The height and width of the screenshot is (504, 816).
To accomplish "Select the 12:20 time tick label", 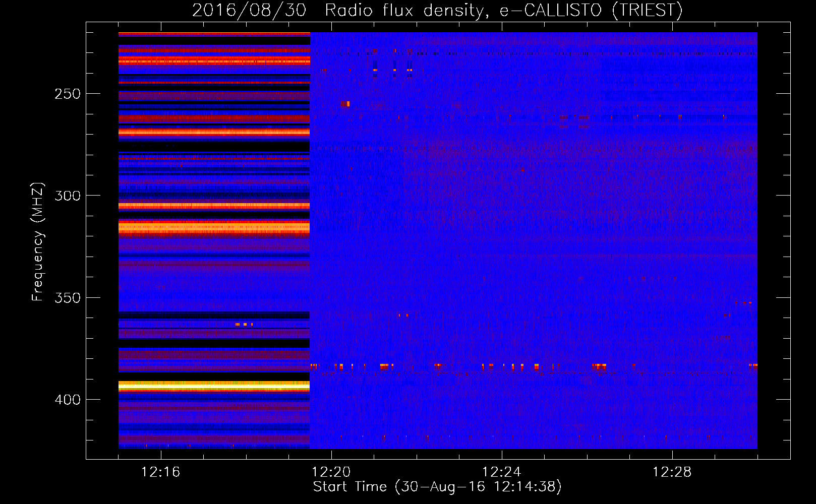I will (331, 472).
